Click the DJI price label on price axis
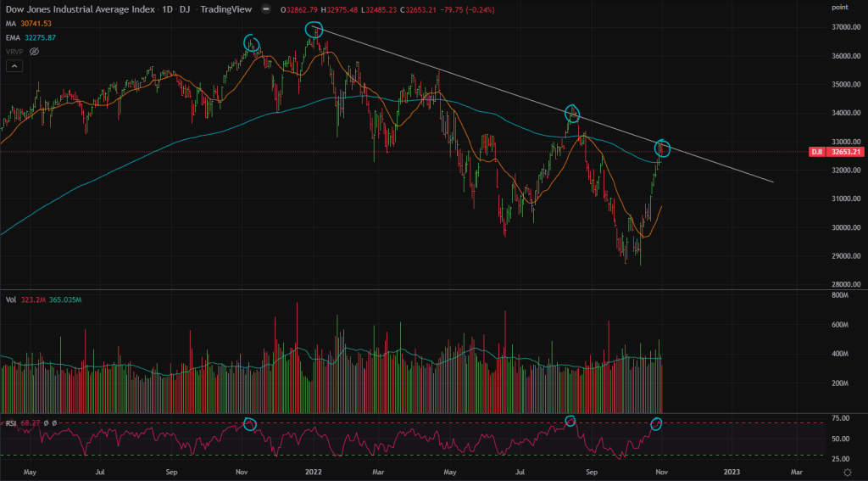Screen dimensions: 868x481 coord(817,152)
